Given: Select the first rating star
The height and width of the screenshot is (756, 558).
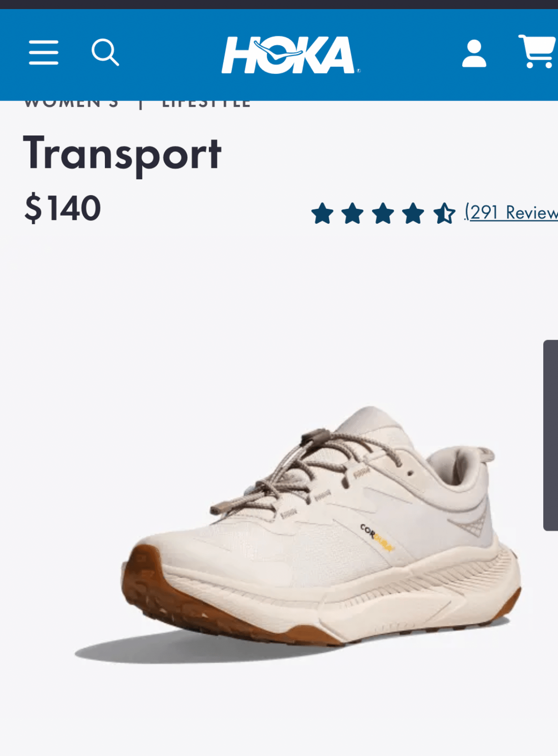Looking at the screenshot, I should click(322, 213).
